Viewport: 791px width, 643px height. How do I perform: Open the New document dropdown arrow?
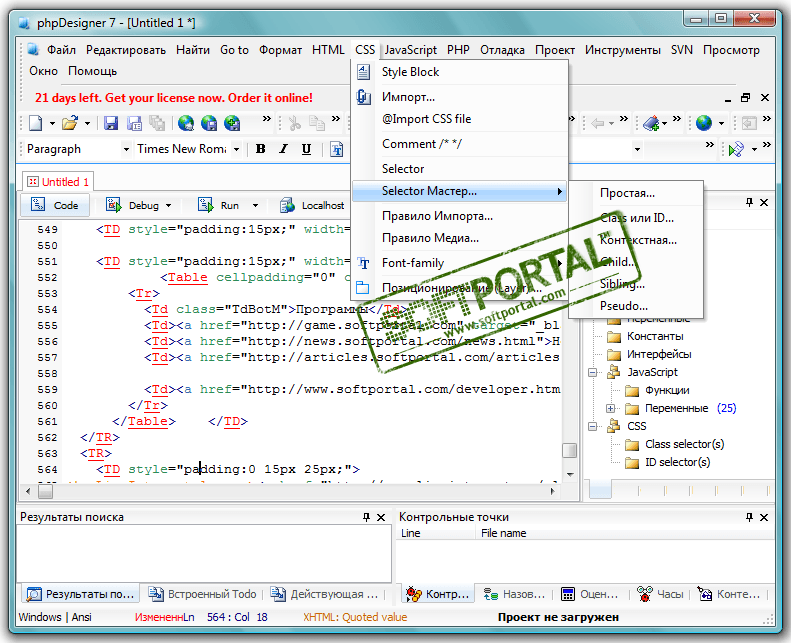[52, 123]
